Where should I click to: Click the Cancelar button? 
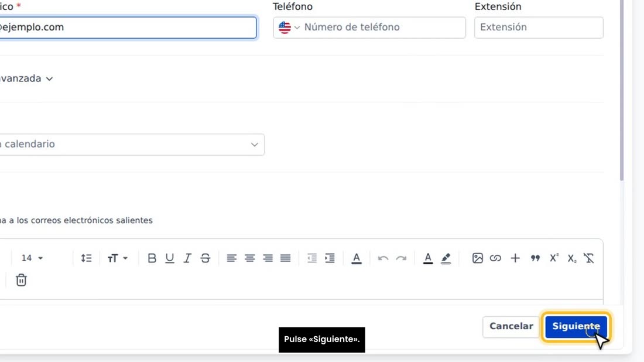point(511,327)
